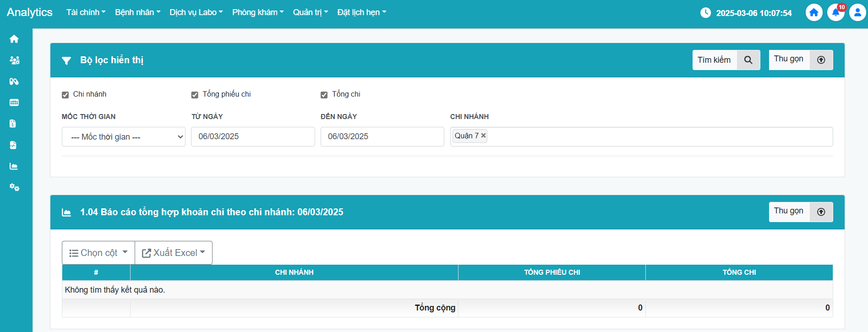Click the invoice dollar icon in the sidebar
Image resolution: width=868 pixels, height=332 pixels.
[13, 124]
